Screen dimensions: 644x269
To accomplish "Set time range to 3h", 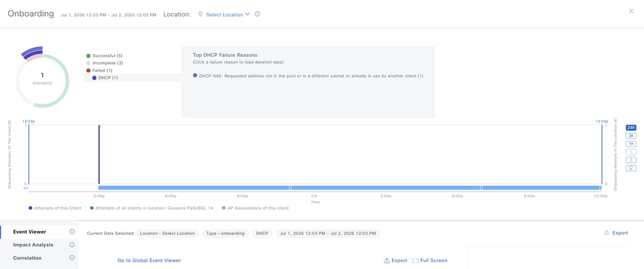I will coord(631,135).
